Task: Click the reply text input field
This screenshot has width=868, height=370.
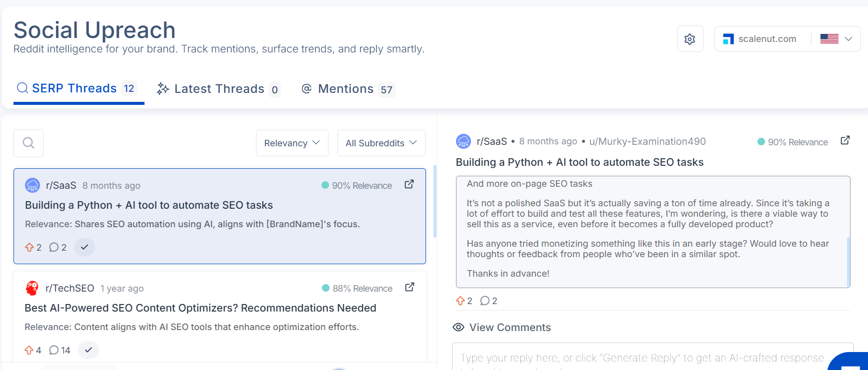Action: coord(652,358)
